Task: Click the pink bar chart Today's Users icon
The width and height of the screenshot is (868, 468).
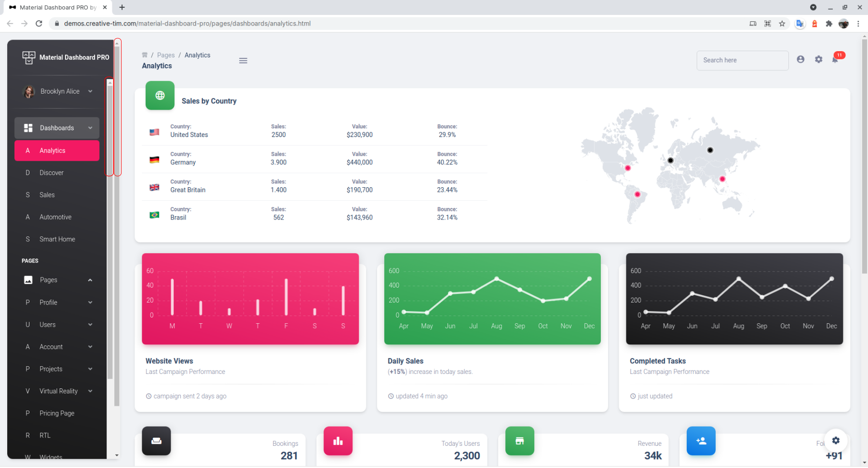Action: coord(338,440)
